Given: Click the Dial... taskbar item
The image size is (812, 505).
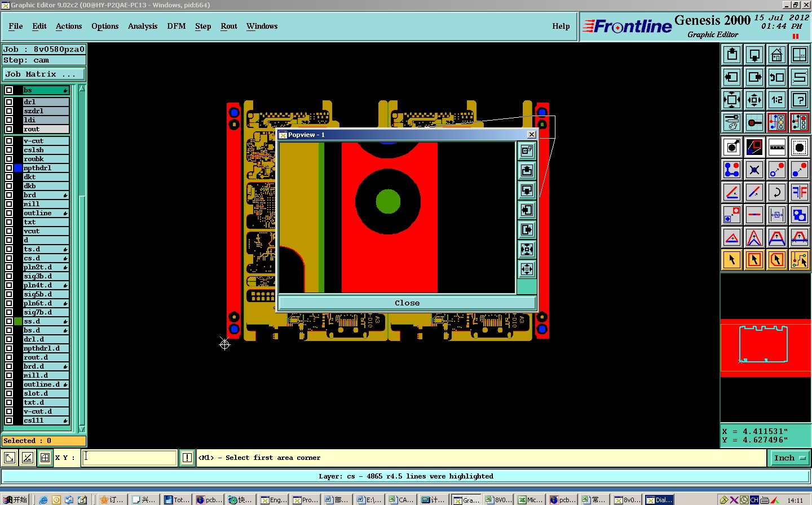Looking at the screenshot, I should pos(660,499).
